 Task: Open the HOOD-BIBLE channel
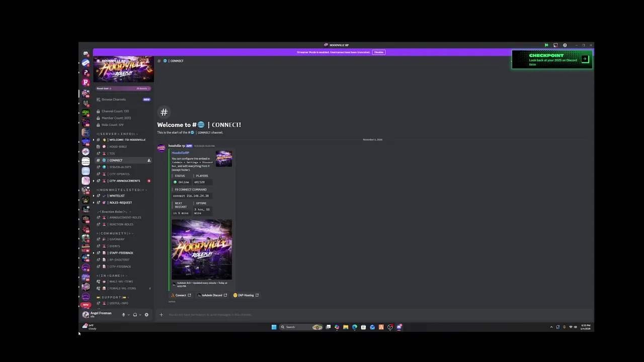[x=123, y=147]
